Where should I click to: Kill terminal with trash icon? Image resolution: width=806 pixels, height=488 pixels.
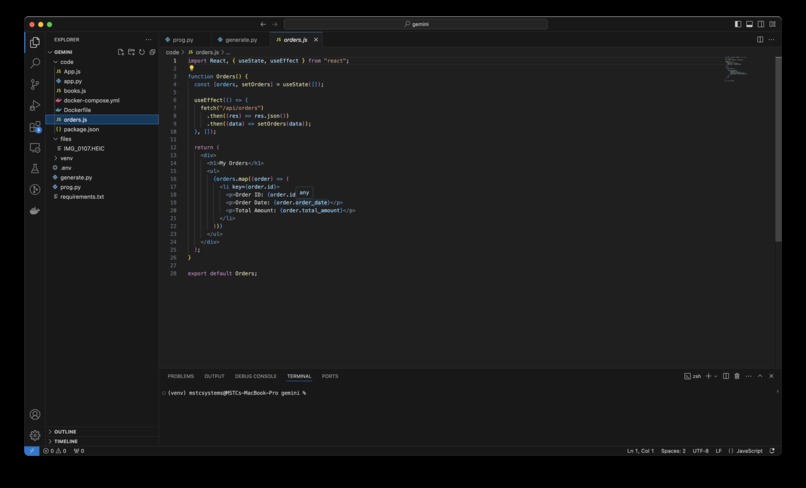point(737,376)
